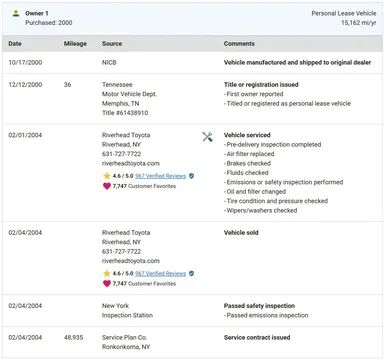This screenshot has height=360, width=384.
Task: Click verified shield badge in Vehicle sold row
Action: [191, 273]
